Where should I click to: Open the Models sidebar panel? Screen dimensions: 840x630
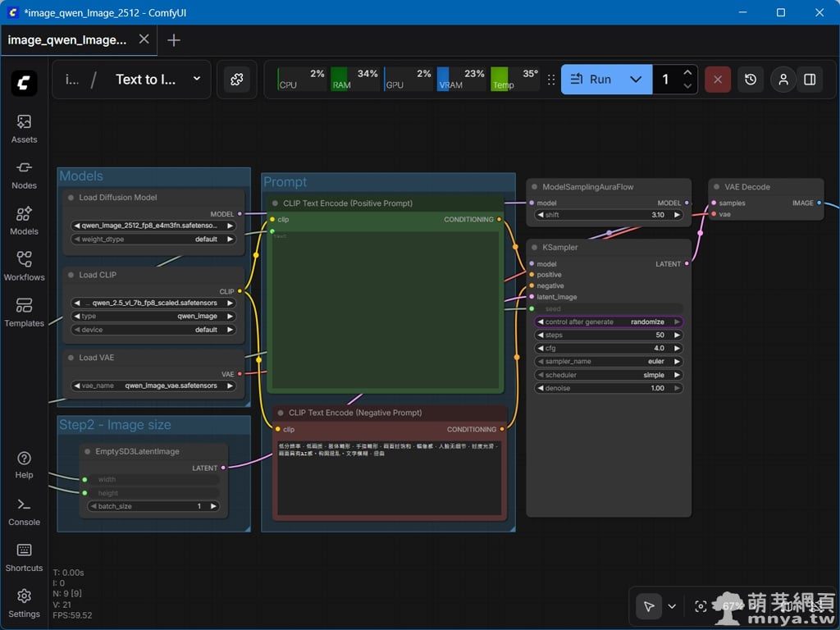coord(24,220)
